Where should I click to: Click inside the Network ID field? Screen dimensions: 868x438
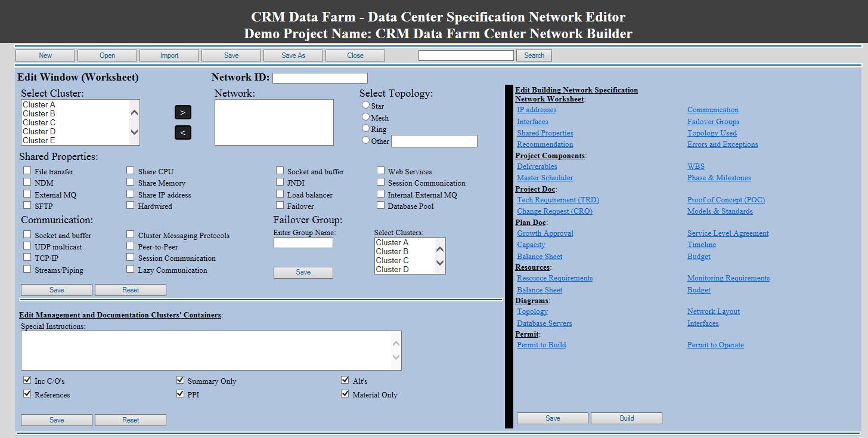320,78
